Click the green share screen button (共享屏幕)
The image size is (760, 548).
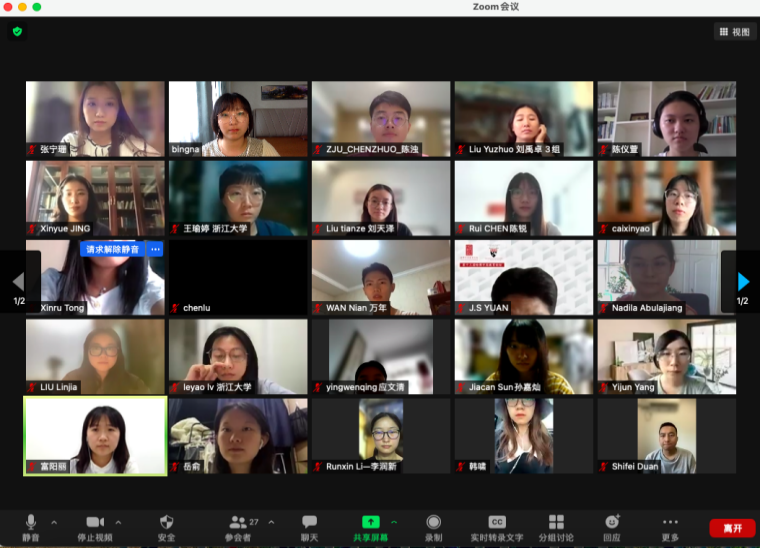click(x=370, y=526)
